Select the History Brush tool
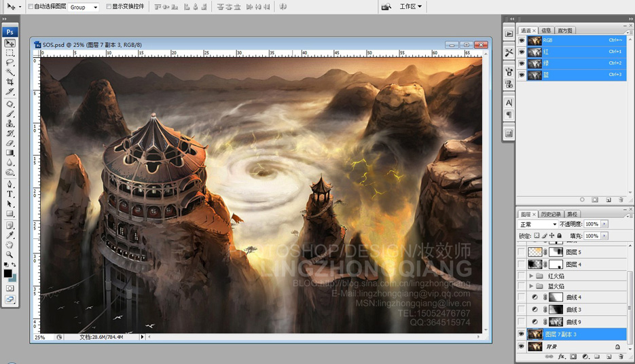The image size is (635, 364). coord(10,133)
